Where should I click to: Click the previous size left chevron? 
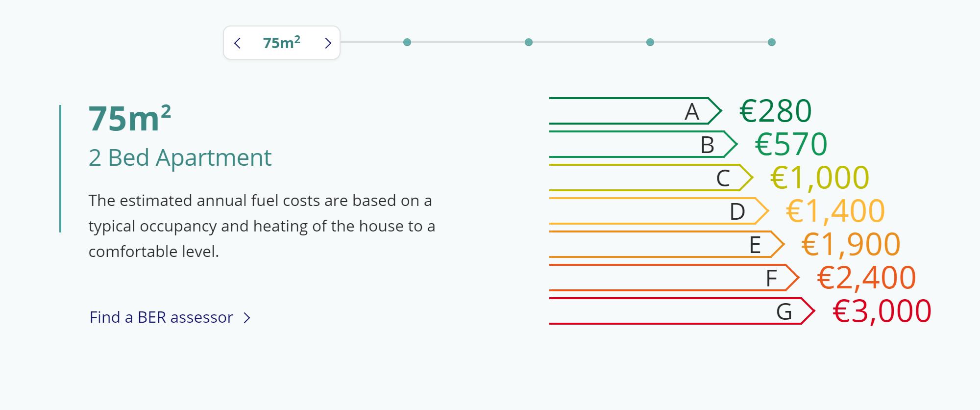coord(238,43)
